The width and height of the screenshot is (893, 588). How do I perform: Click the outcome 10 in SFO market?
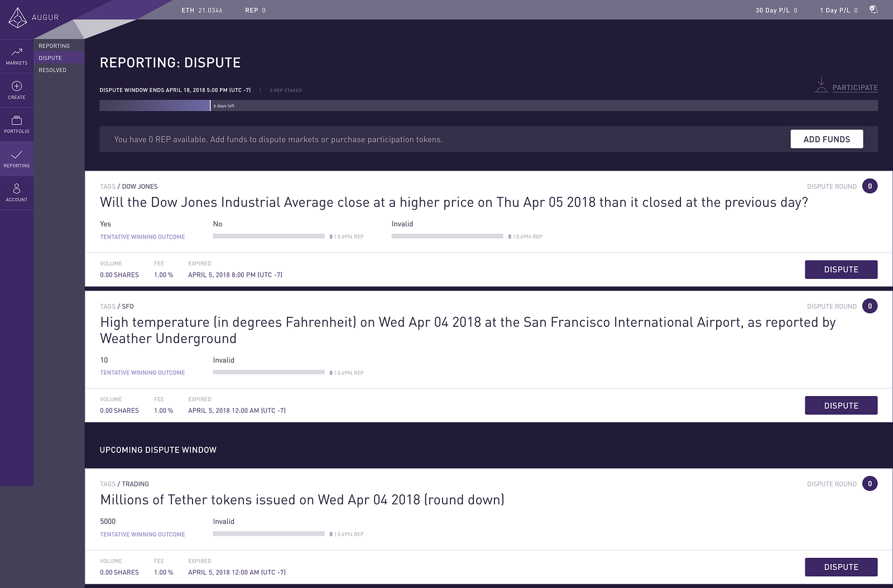pos(104,360)
